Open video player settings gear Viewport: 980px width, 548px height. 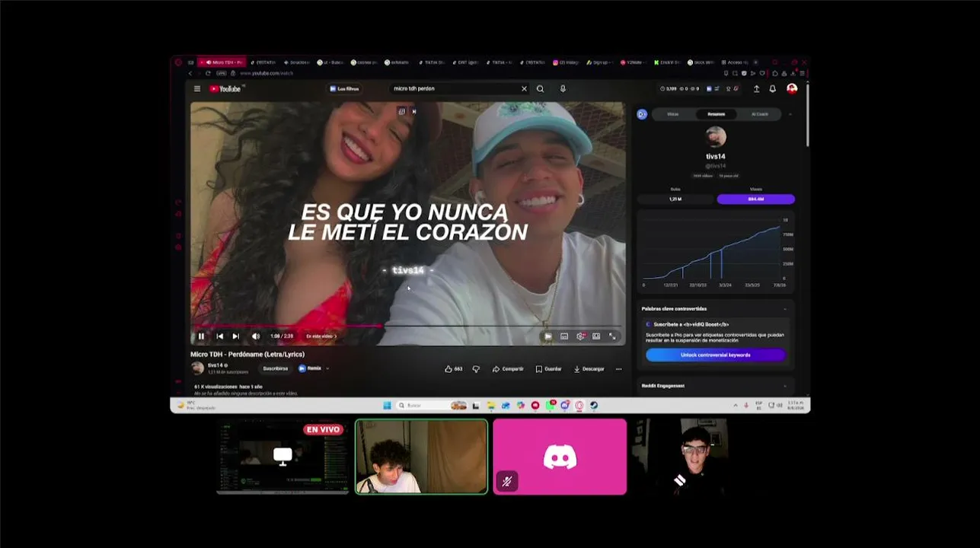click(580, 336)
